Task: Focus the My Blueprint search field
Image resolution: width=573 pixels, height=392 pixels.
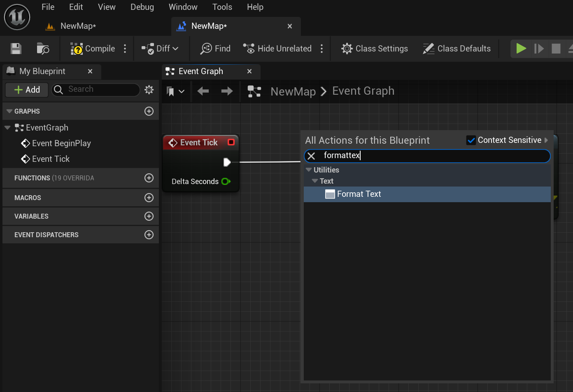Action: click(x=96, y=89)
